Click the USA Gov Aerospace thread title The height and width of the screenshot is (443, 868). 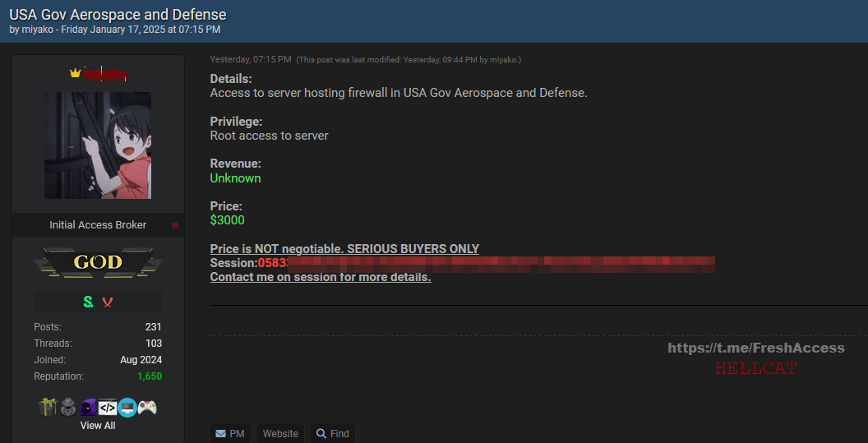pyautogui.click(x=118, y=15)
